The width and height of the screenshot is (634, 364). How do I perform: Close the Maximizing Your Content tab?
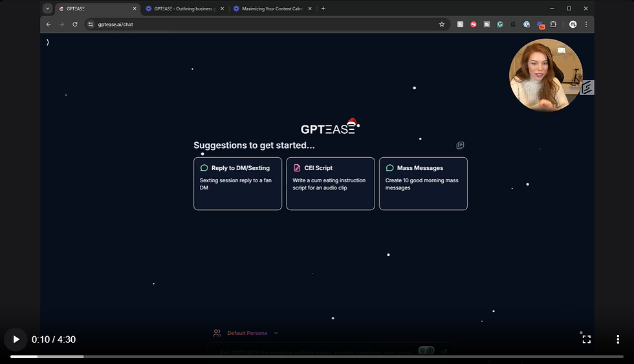(310, 8)
